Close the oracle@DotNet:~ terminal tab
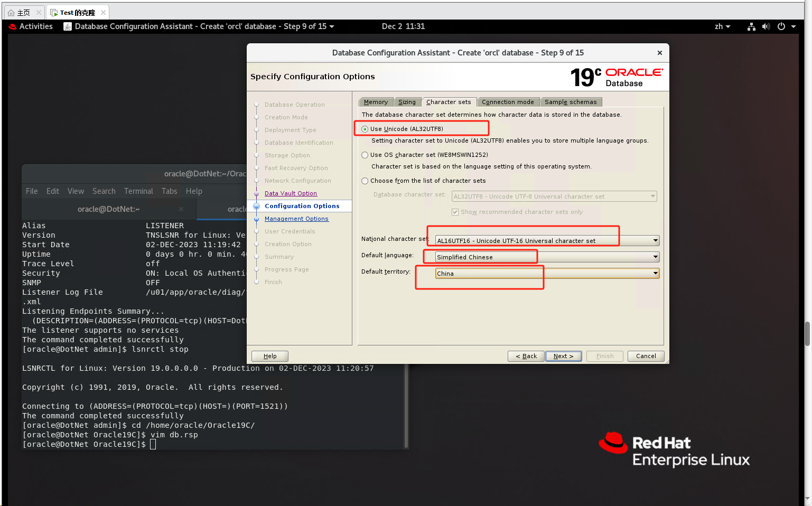This screenshot has width=812, height=506. pyautogui.click(x=181, y=209)
